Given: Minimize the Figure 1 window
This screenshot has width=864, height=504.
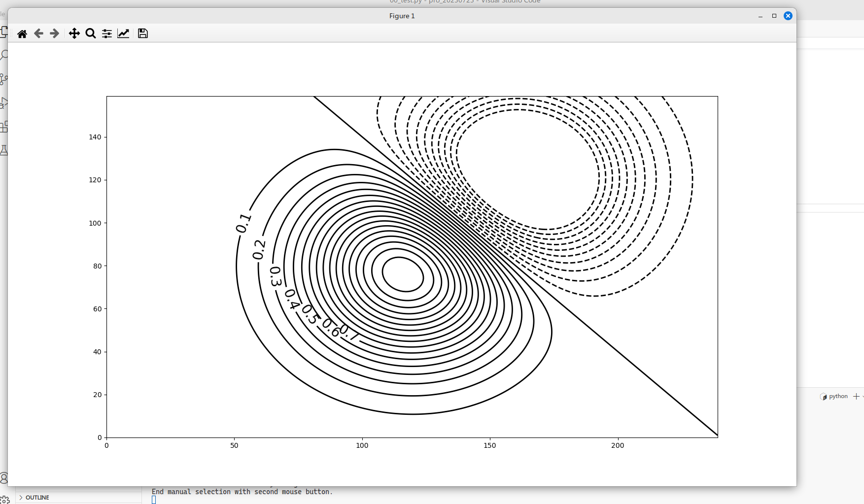Looking at the screenshot, I should pyautogui.click(x=760, y=16).
